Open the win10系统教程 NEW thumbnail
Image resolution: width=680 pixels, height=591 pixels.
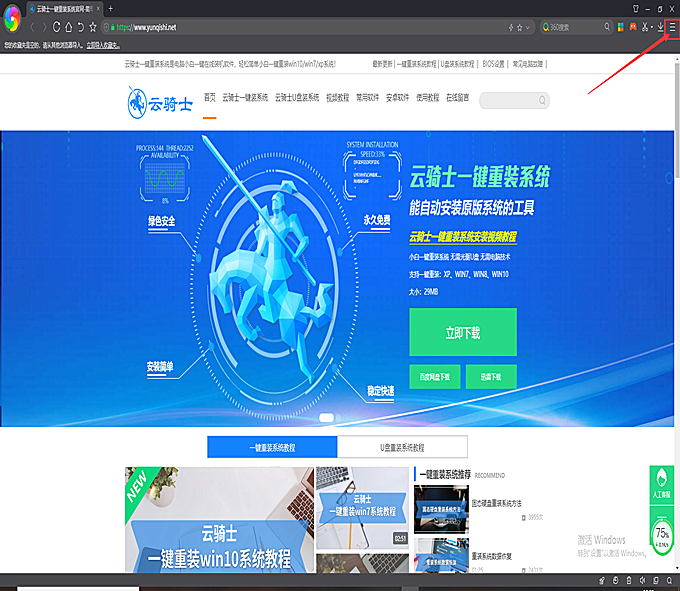point(219,519)
